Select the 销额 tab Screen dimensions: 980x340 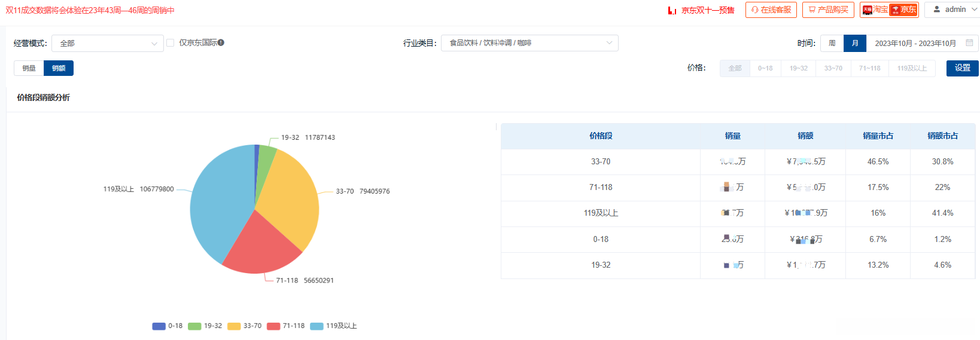(x=59, y=68)
